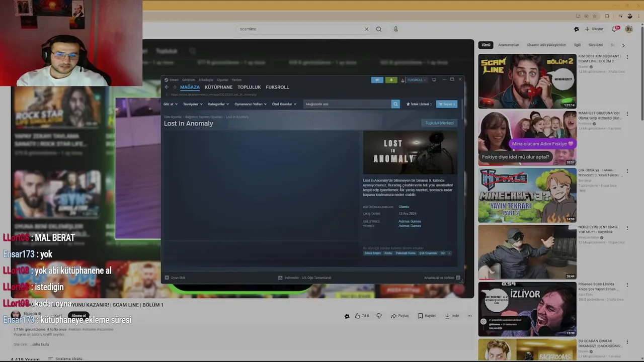Expand the Özel Kısımlar dropdown

[x=284, y=104]
